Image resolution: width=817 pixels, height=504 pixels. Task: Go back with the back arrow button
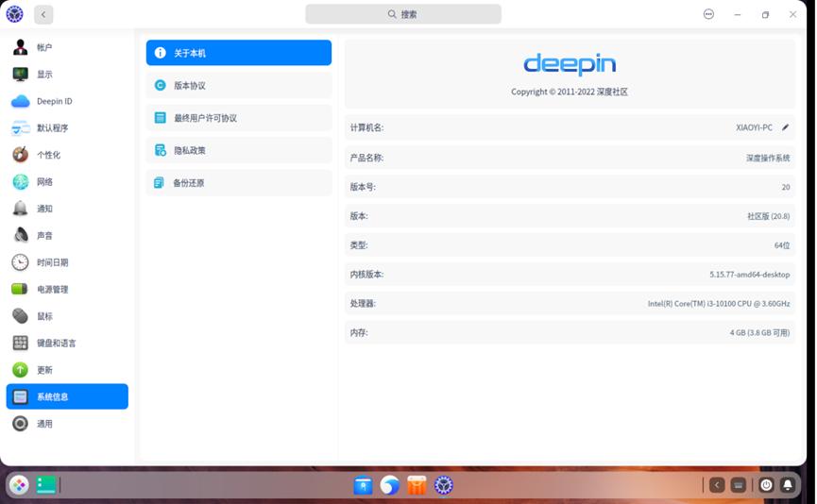43,14
